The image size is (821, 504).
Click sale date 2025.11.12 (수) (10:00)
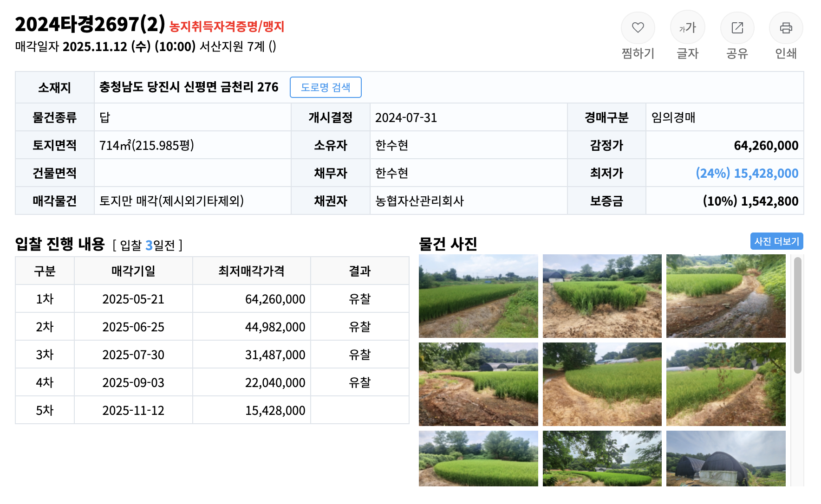(129, 47)
